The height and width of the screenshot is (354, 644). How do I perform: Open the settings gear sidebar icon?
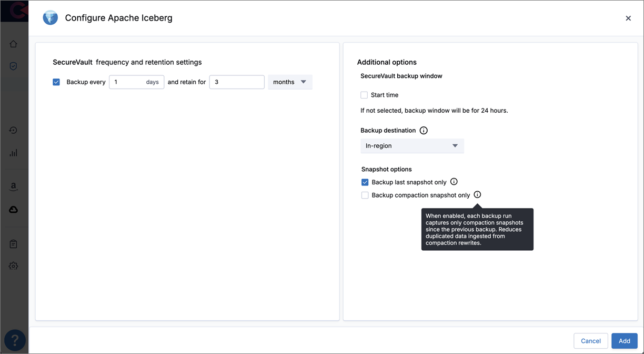(13, 266)
